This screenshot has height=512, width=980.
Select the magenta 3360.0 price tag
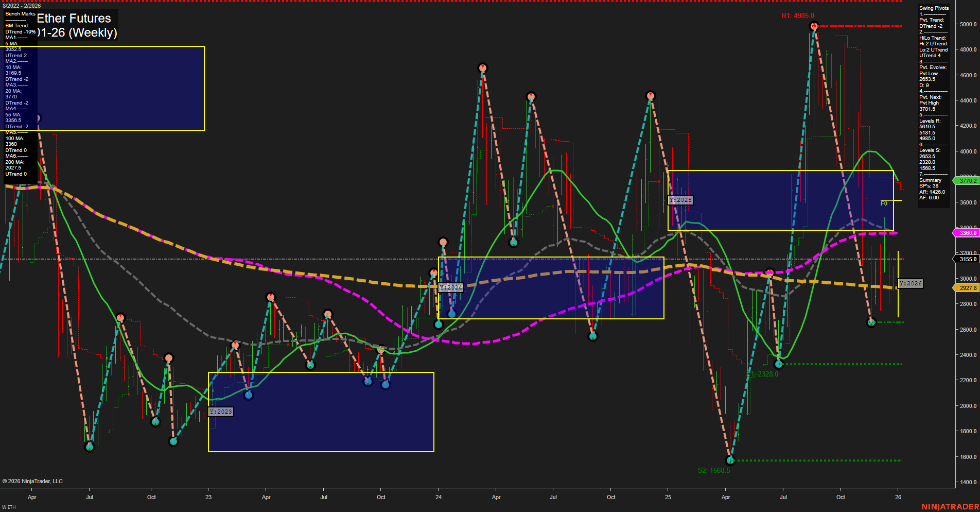pos(967,232)
